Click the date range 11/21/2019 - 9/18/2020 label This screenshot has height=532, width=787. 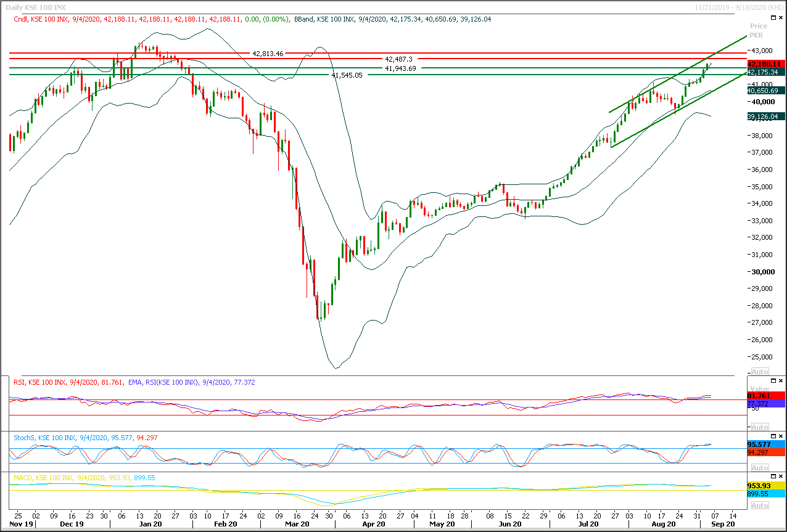(x=739, y=7)
